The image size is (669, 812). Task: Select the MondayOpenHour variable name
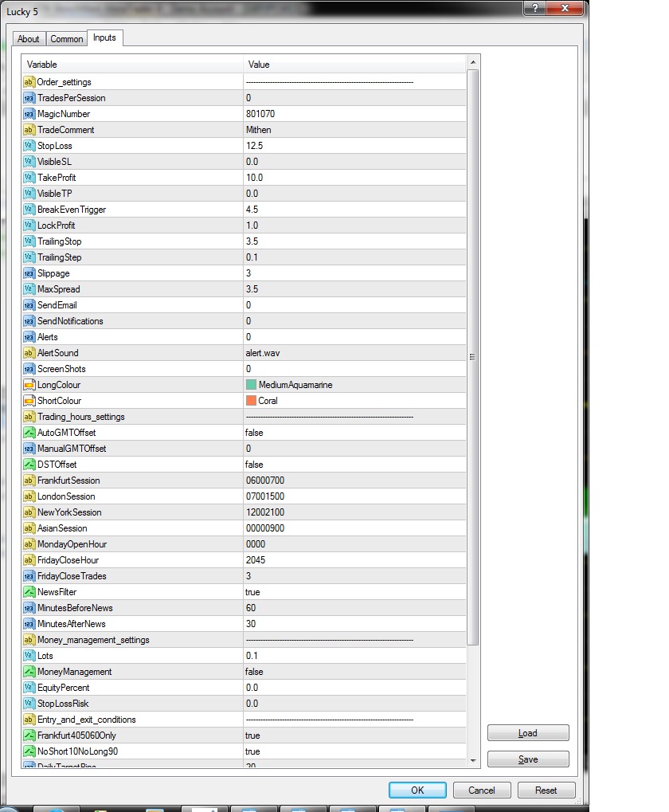[x=72, y=544]
